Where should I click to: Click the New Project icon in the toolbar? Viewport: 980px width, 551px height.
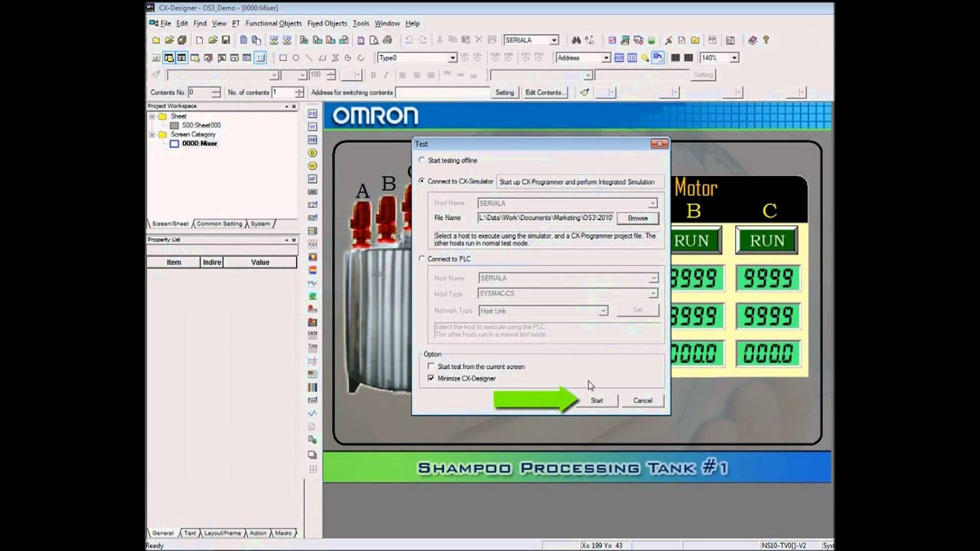pos(155,40)
